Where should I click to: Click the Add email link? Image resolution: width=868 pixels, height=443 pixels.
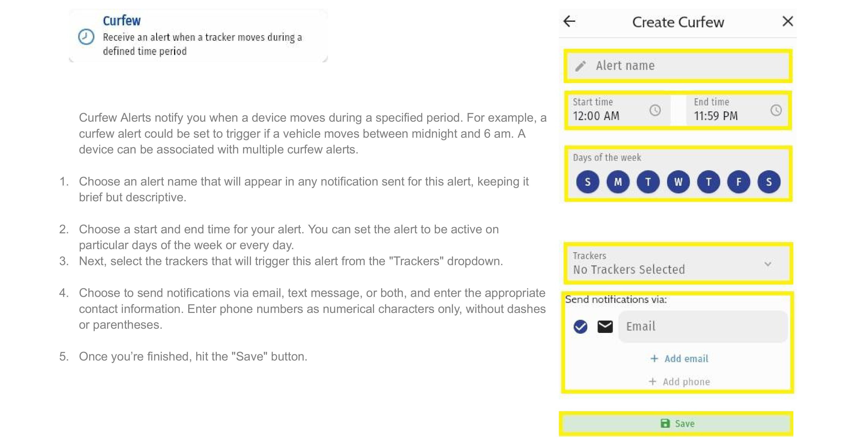pyautogui.click(x=686, y=359)
